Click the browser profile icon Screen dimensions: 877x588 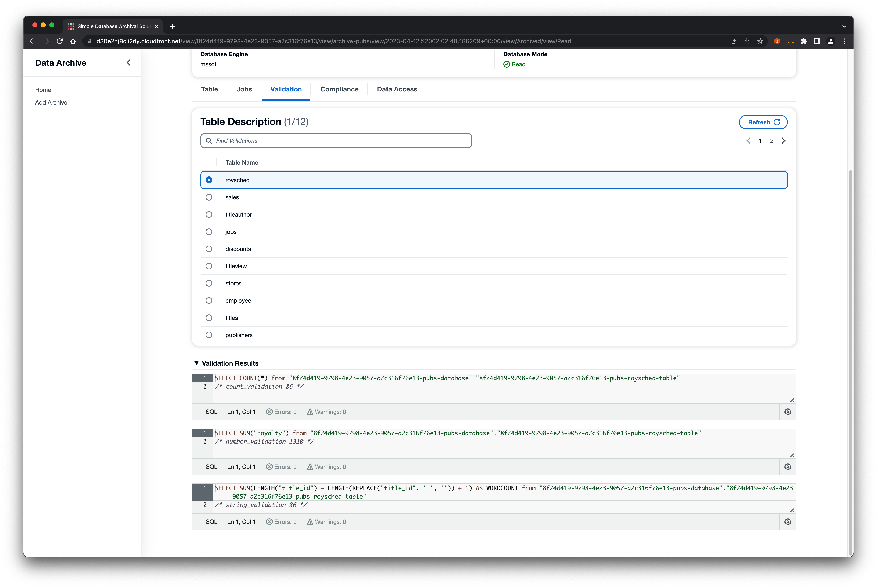coord(830,41)
